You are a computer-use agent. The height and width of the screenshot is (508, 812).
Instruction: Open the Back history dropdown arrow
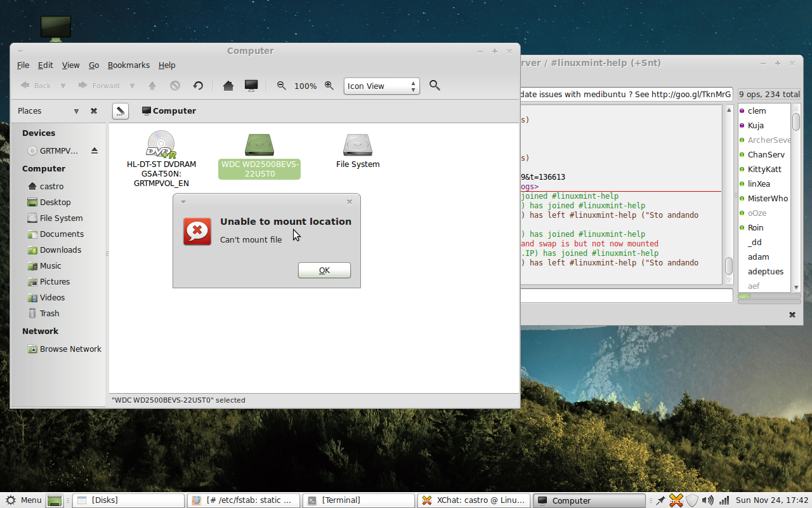click(x=63, y=86)
